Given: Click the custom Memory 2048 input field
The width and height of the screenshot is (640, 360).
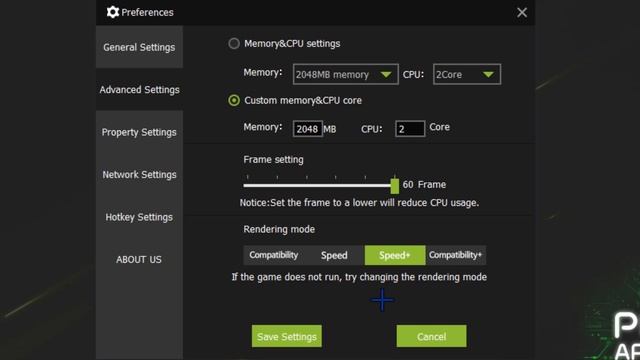Looking at the screenshot, I should tap(307, 129).
